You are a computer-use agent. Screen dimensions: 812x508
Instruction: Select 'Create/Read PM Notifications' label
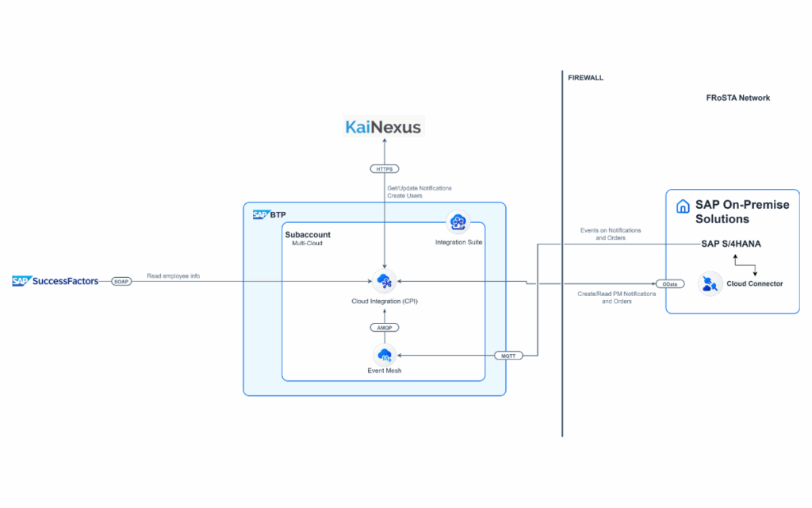(x=617, y=294)
